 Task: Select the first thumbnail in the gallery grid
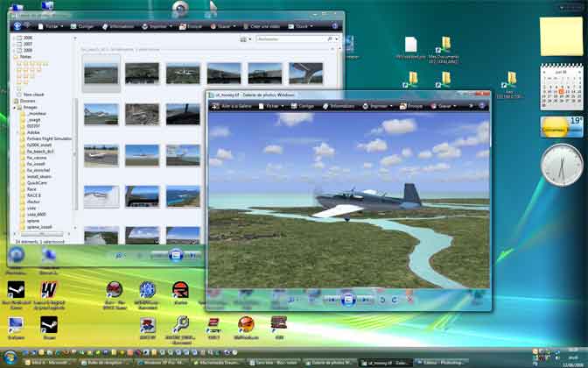[x=101, y=74]
